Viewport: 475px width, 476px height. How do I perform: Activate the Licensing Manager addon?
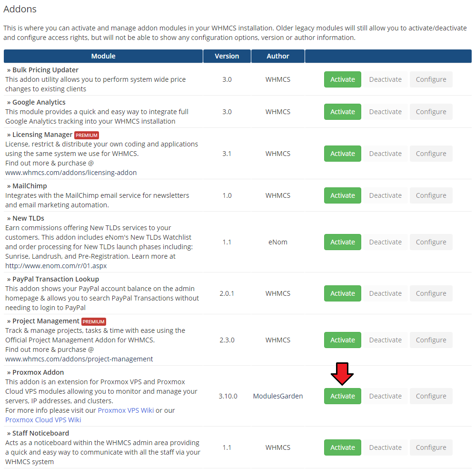[342, 154]
